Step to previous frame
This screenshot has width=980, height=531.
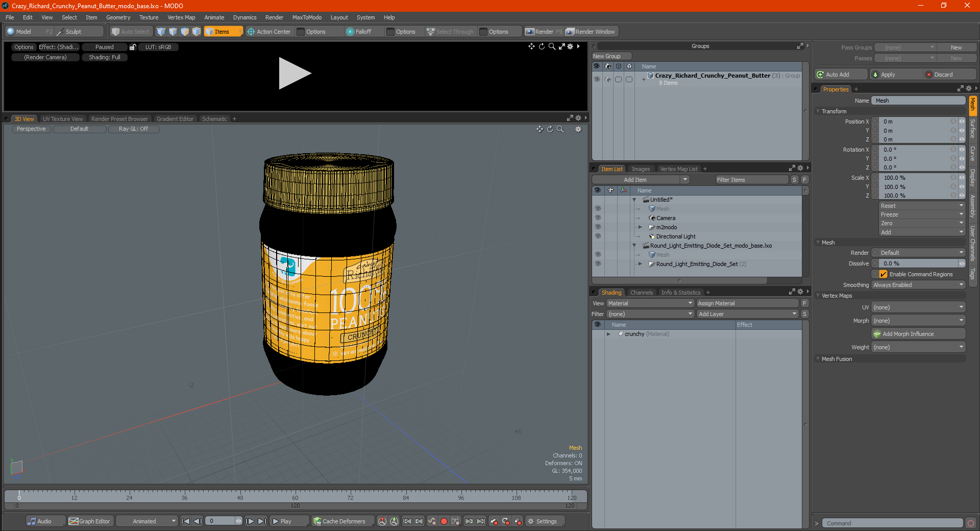click(198, 521)
